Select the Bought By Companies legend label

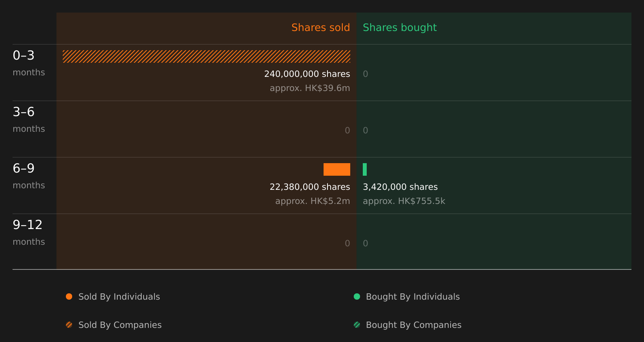pyautogui.click(x=414, y=325)
